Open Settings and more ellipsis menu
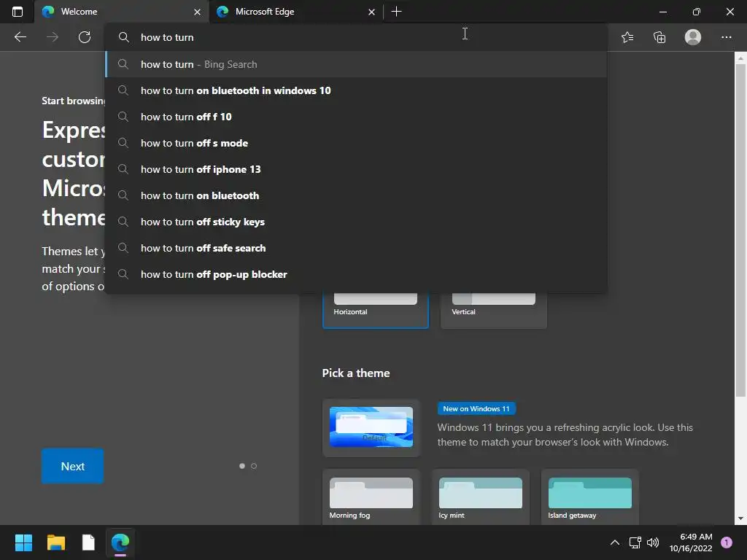The height and width of the screenshot is (560, 747). pyautogui.click(x=726, y=37)
